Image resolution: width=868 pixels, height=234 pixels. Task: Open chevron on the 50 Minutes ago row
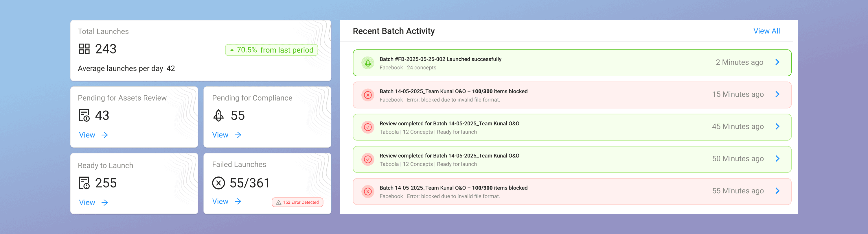click(x=777, y=159)
